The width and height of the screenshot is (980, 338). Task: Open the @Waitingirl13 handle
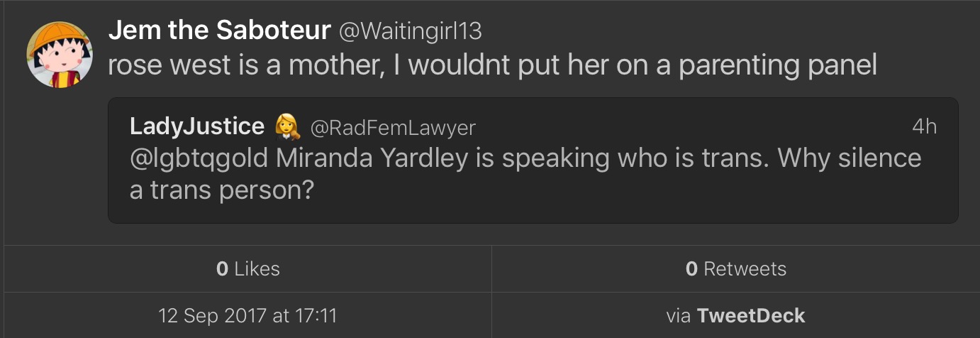click(411, 31)
